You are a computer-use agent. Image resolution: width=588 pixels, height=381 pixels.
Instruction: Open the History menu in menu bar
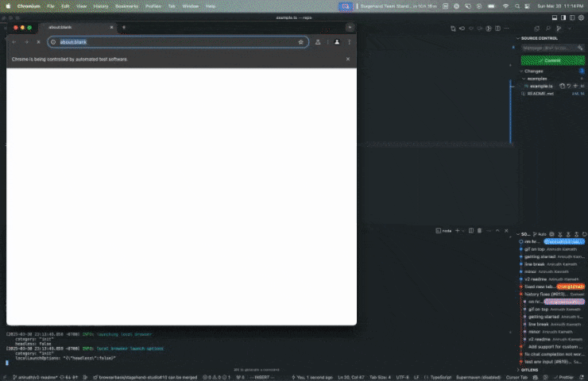tap(100, 6)
